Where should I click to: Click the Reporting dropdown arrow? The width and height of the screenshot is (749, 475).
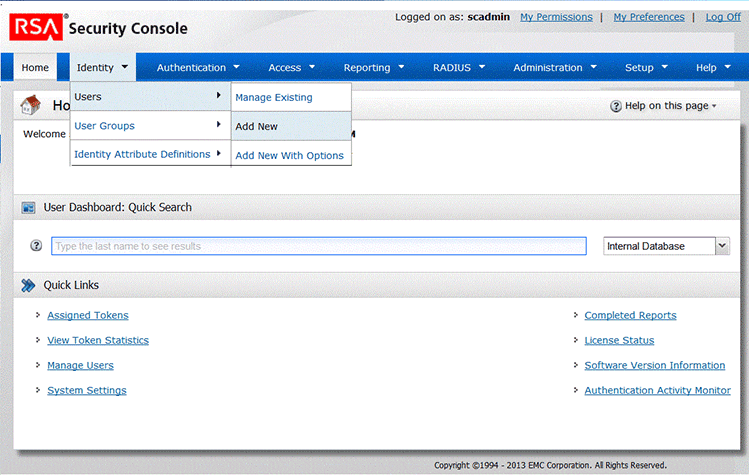pyautogui.click(x=401, y=67)
